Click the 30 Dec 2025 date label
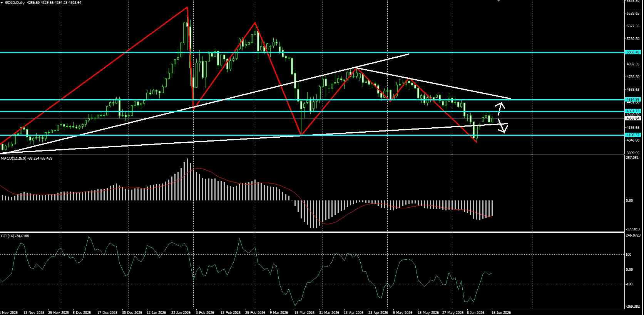Screen dimensions: 644x315 pos(132,312)
